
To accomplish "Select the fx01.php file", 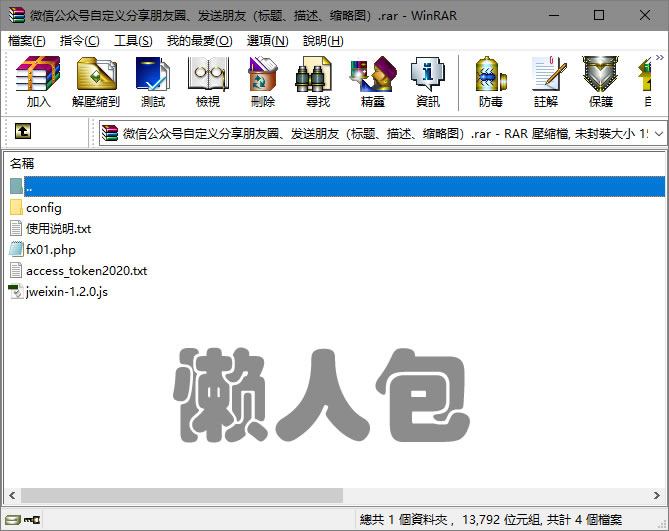I will (51, 249).
